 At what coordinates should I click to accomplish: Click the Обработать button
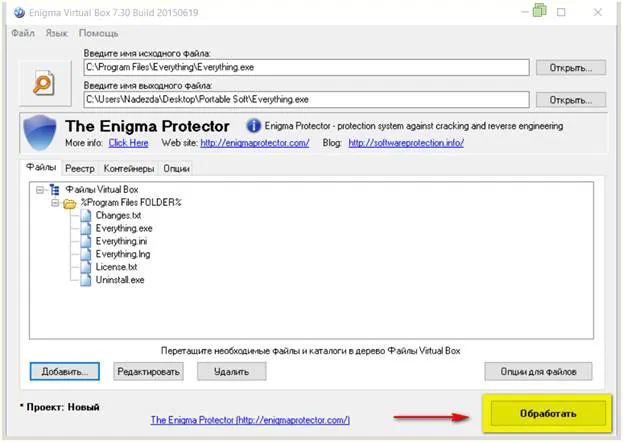548,413
